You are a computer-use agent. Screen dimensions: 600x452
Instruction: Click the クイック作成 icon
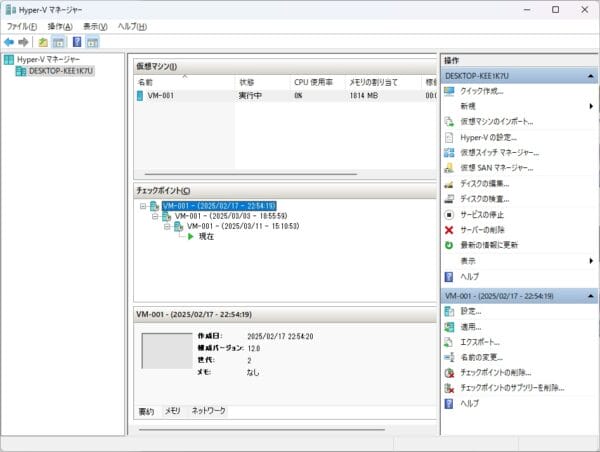tap(449, 91)
